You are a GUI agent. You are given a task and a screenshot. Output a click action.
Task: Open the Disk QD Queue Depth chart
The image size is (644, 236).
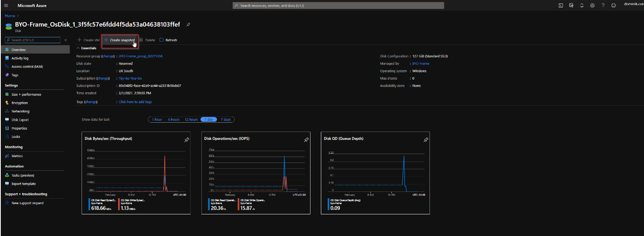pyautogui.click(x=375, y=173)
